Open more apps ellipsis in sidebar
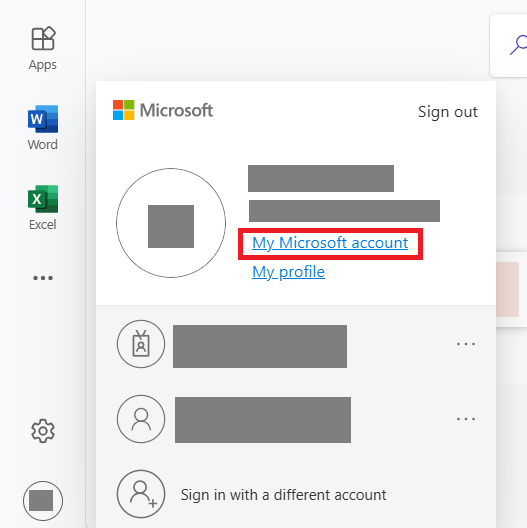 click(43, 278)
